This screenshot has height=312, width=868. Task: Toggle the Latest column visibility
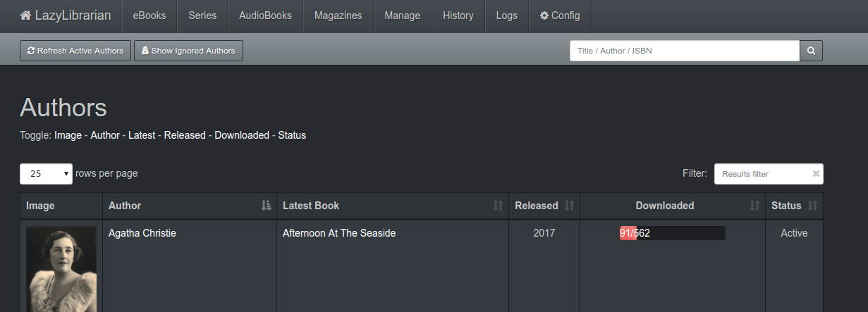coord(143,135)
